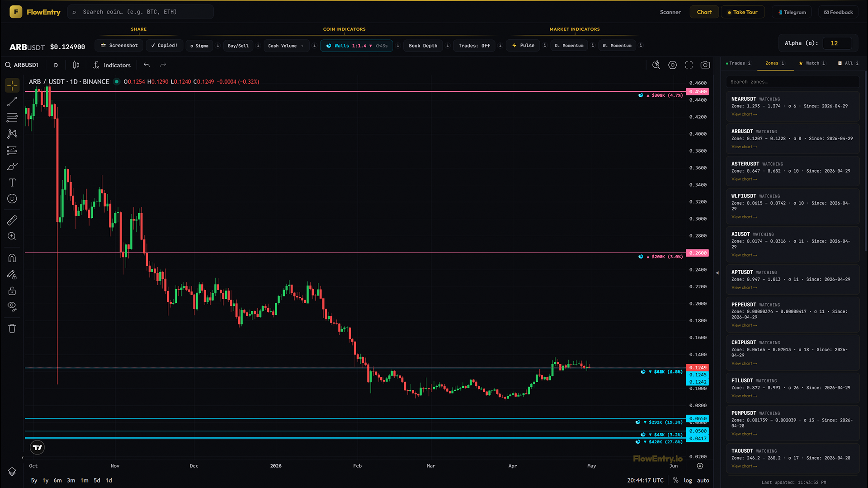Open the D interval selector

click(56, 65)
